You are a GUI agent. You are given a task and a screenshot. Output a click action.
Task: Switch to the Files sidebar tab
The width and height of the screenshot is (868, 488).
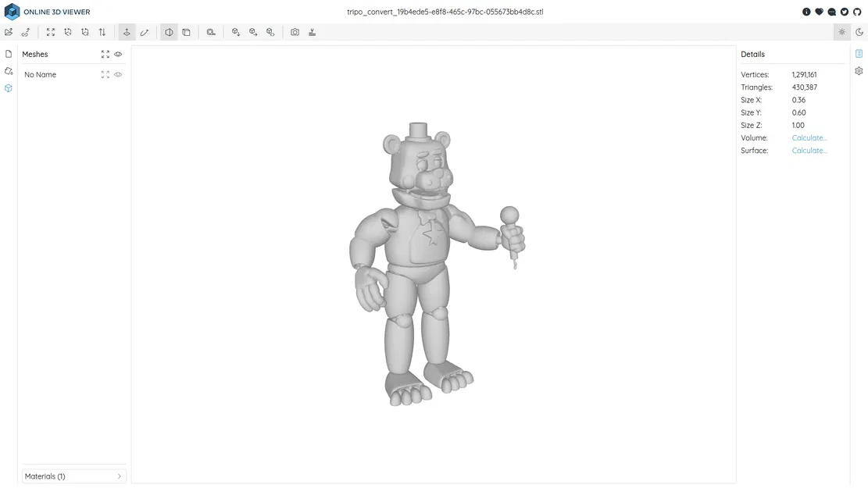click(x=8, y=53)
